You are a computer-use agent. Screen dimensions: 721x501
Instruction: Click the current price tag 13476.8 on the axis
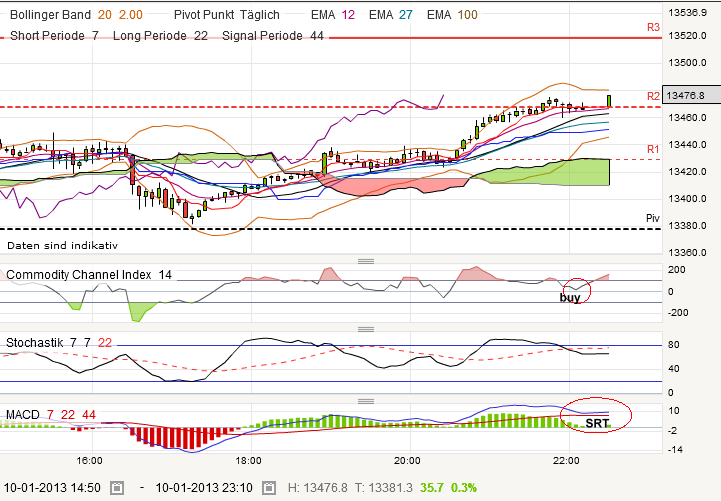pos(691,95)
